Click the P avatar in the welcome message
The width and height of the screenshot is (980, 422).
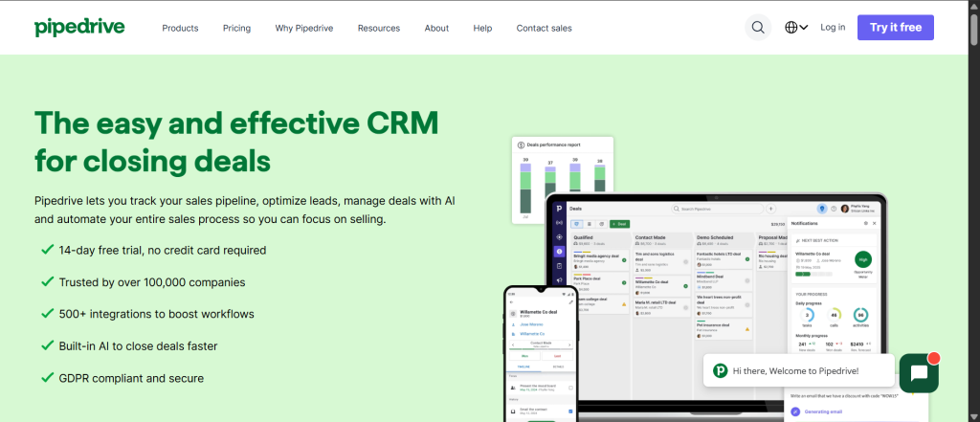coord(720,370)
